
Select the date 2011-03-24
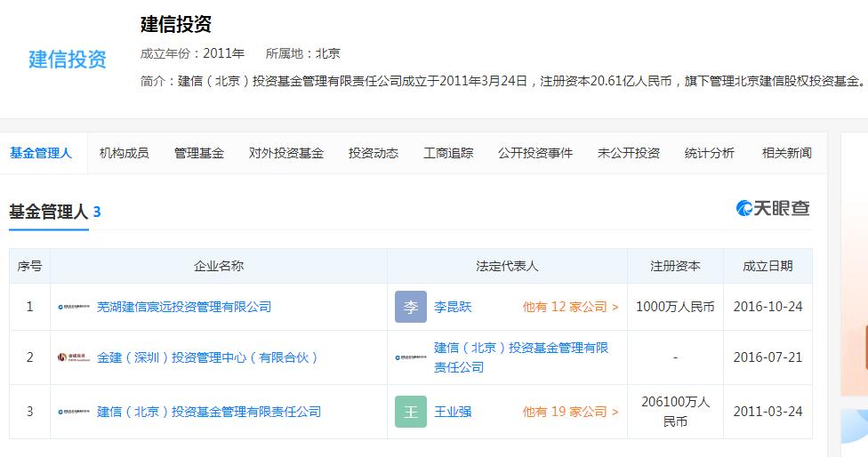click(768, 412)
